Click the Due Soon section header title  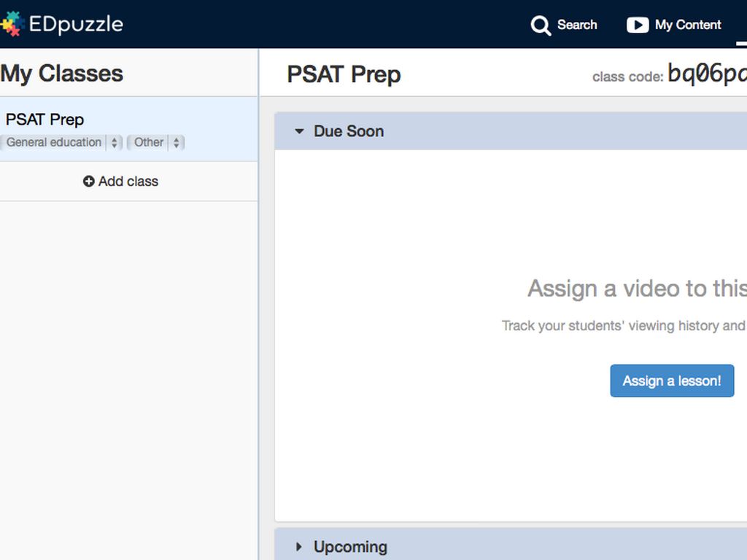point(349,131)
